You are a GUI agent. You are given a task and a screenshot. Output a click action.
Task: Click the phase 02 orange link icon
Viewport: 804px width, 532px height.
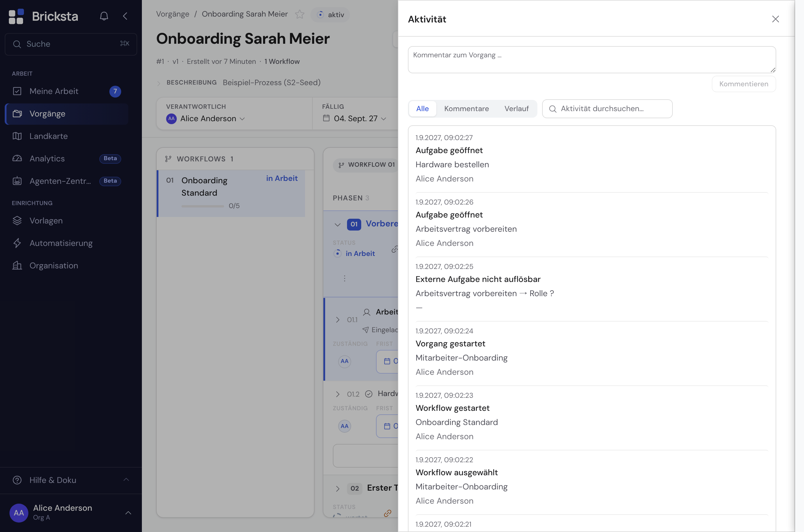(x=388, y=513)
